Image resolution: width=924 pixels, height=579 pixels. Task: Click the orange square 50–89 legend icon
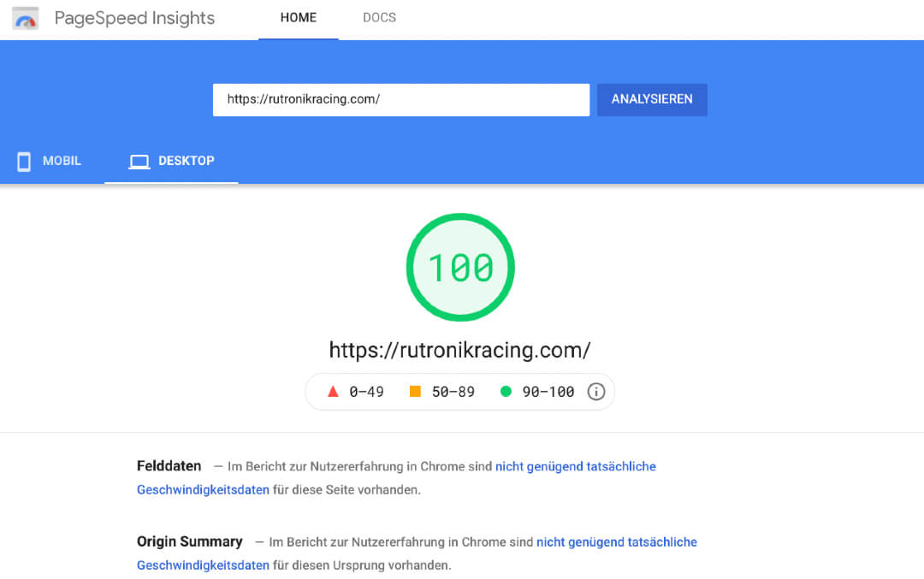(415, 391)
